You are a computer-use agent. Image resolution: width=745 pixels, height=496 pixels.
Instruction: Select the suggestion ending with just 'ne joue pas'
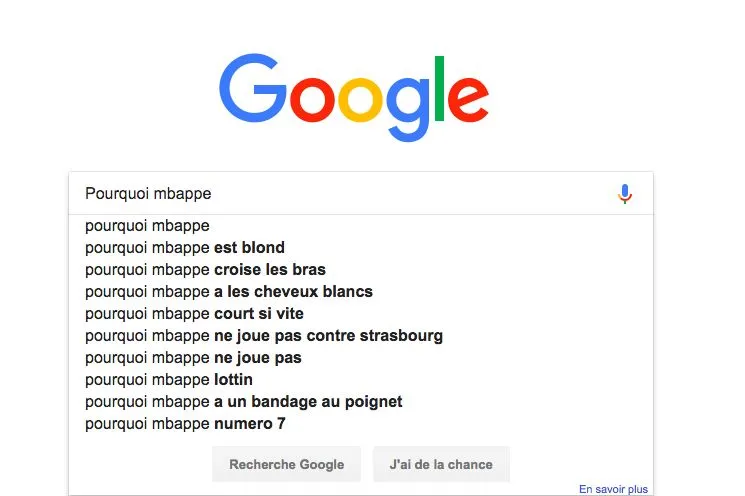[193, 358]
